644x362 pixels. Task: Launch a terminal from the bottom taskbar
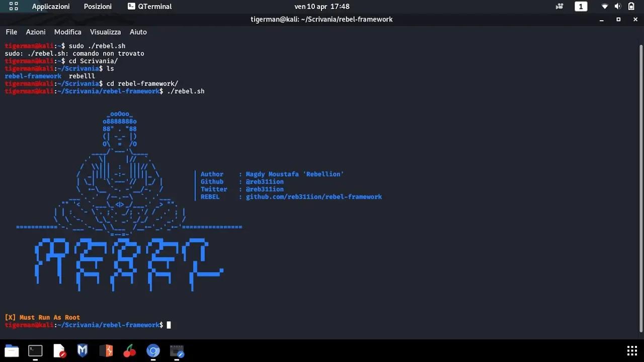(35, 350)
